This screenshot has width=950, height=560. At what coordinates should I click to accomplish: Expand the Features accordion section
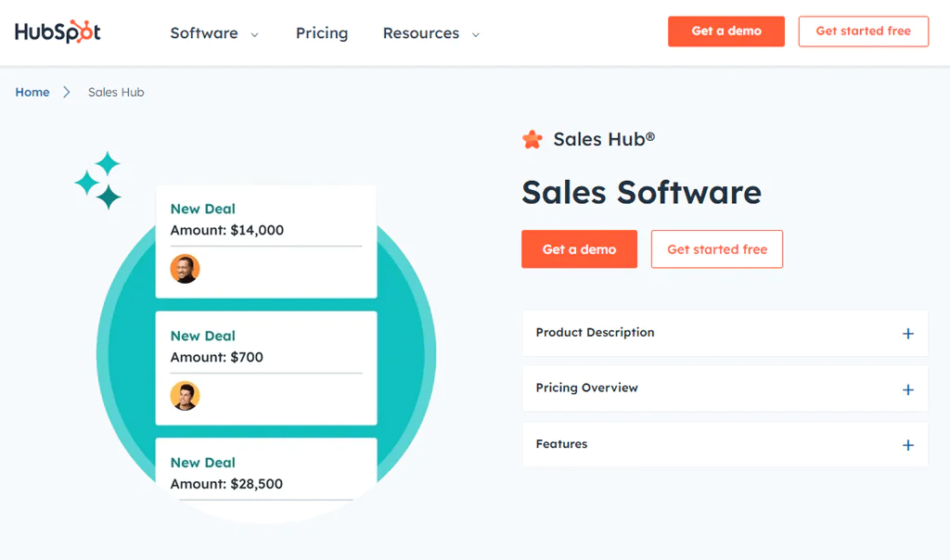coord(724,444)
